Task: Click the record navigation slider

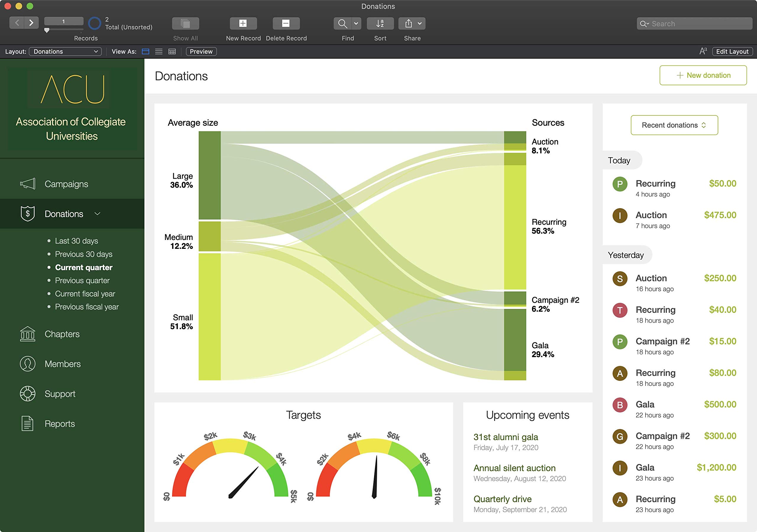Action: click(47, 30)
